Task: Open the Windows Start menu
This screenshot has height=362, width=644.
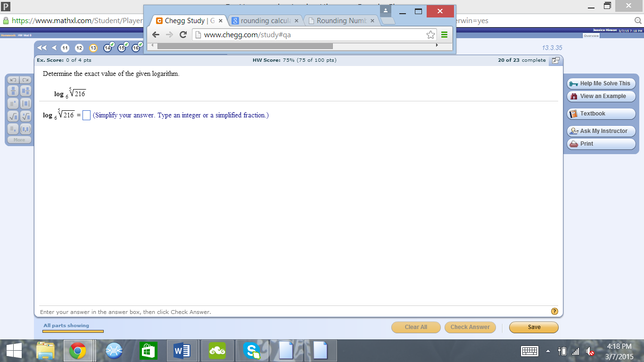Action: coord(14,351)
